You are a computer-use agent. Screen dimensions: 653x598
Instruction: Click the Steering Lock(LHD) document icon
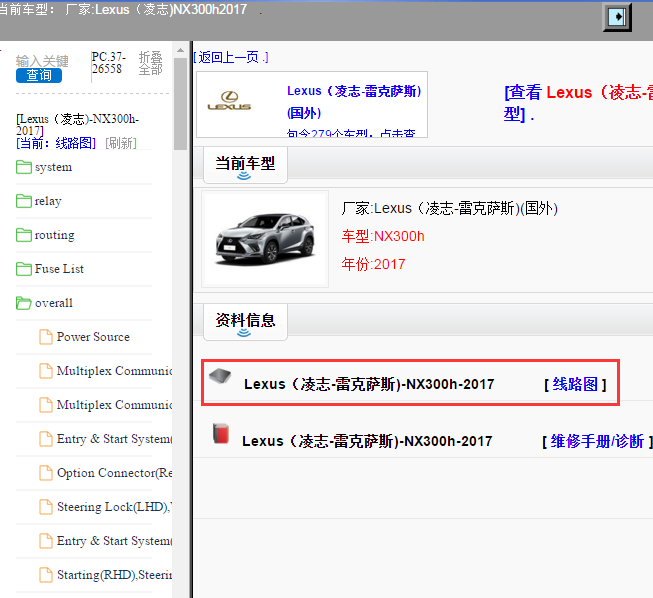(x=46, y=507)
